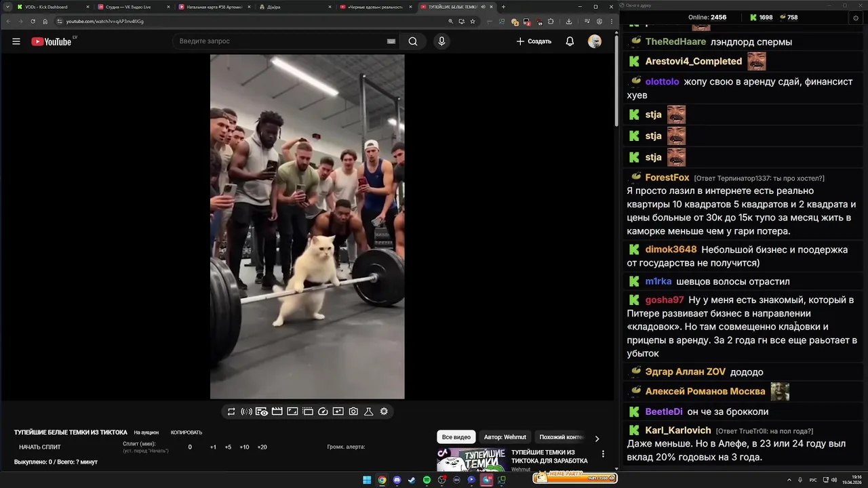Open three-dot menu of recommended video
Viewport: 868px width, 488px height.
pyautogui.click(x=603, y=454)
